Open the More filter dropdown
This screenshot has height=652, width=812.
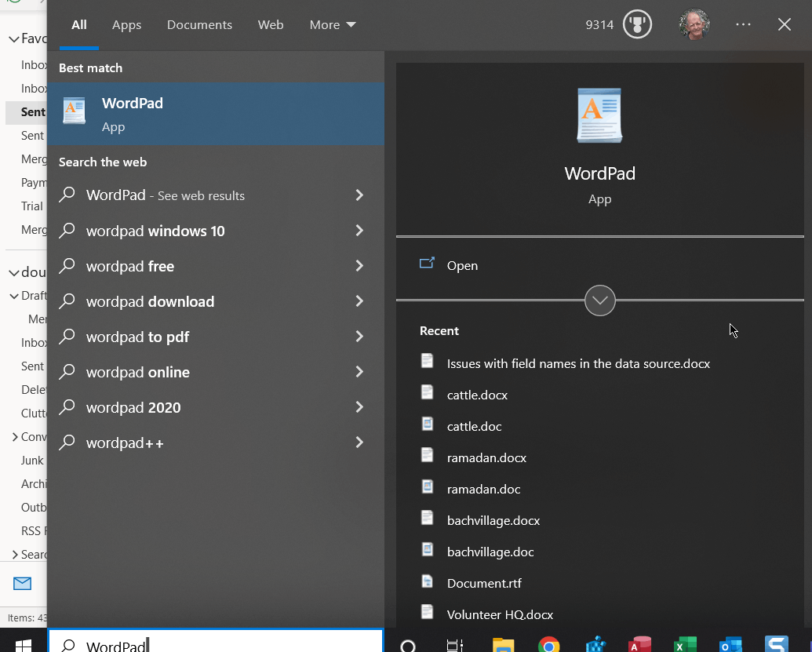coord(333,25)
